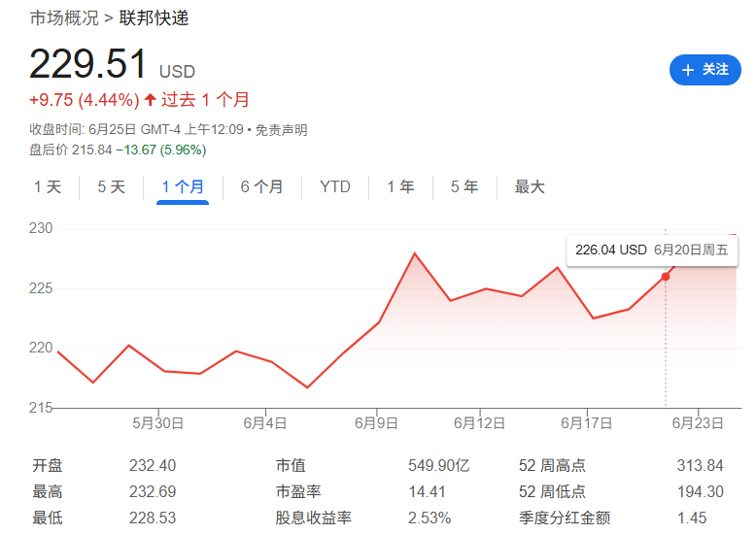Click the 5月30日 axis label
Screen dimensions: 756x535
(x=158, y=423)
